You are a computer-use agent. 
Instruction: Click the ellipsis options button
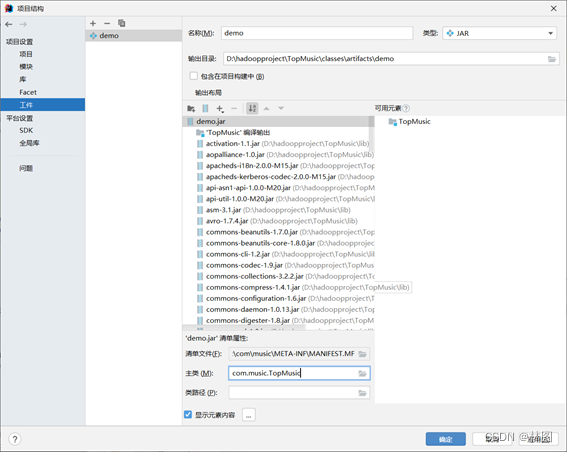248,415
